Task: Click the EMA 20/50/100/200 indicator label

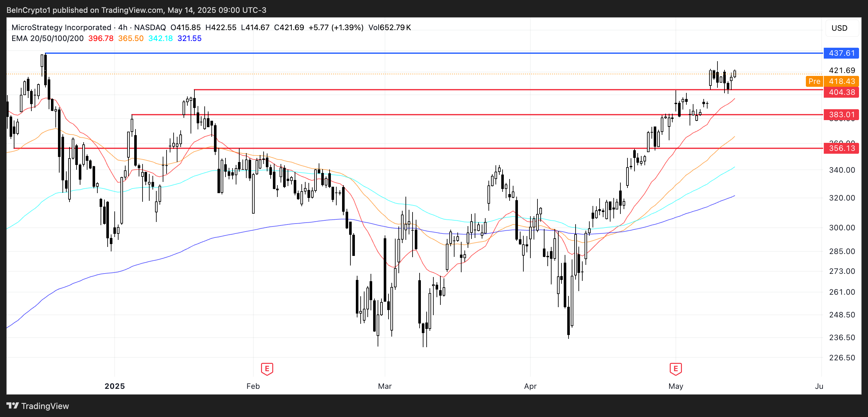Action: coord(47,38)
